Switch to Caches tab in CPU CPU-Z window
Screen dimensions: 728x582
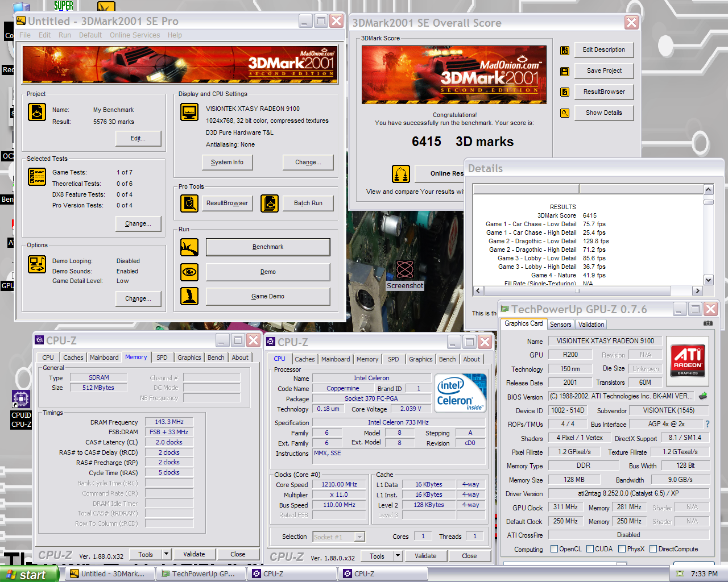[x=305, y=359]
